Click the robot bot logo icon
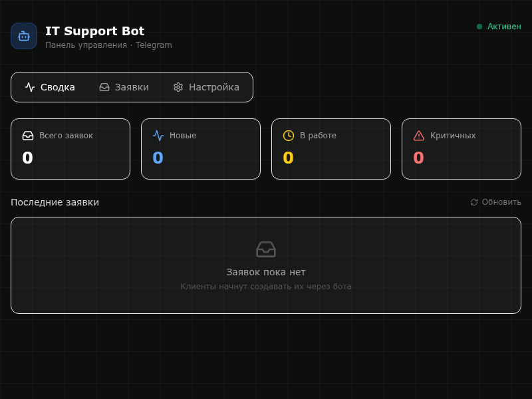532x399 pixels. (x=24, y=36)
